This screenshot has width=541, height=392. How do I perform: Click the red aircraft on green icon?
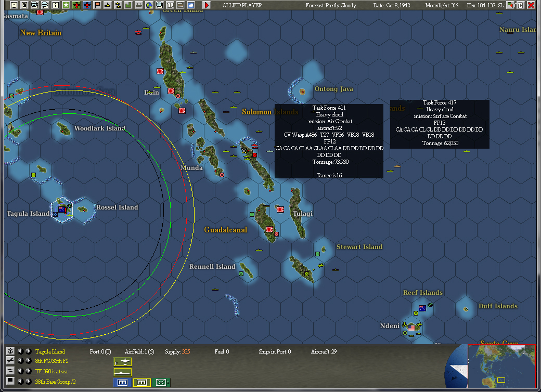pos(76,5)
